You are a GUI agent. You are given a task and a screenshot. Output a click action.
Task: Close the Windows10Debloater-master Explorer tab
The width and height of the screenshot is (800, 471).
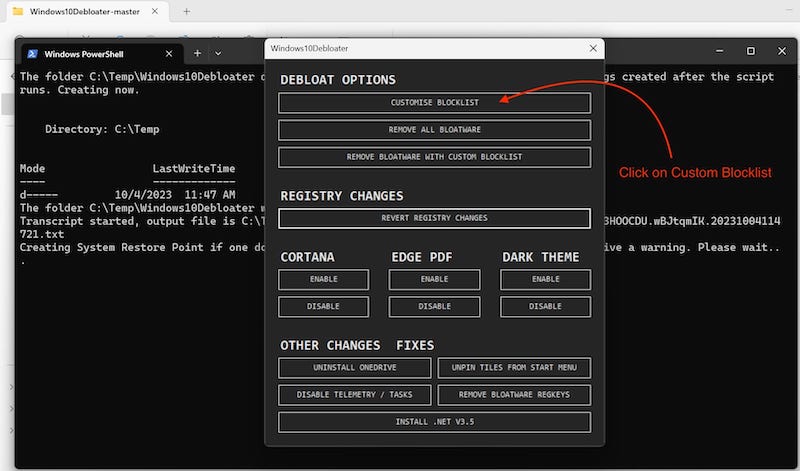pyautogui.click(x=155, y=11)
